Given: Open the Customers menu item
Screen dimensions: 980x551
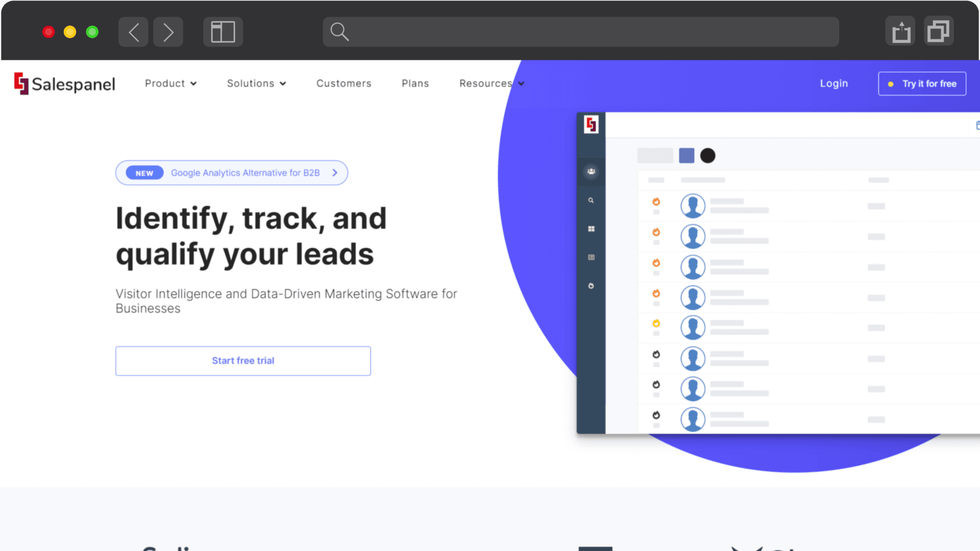Looking at the screenshot, I should [344, 83].
